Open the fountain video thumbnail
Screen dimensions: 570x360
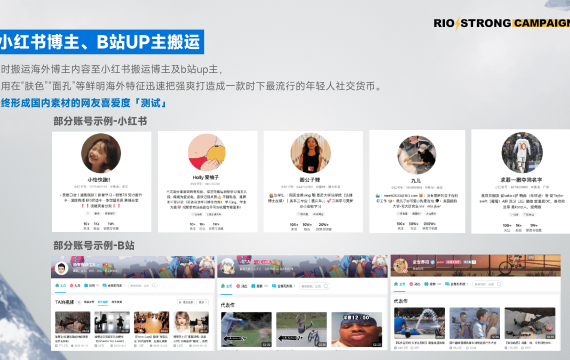420,323
